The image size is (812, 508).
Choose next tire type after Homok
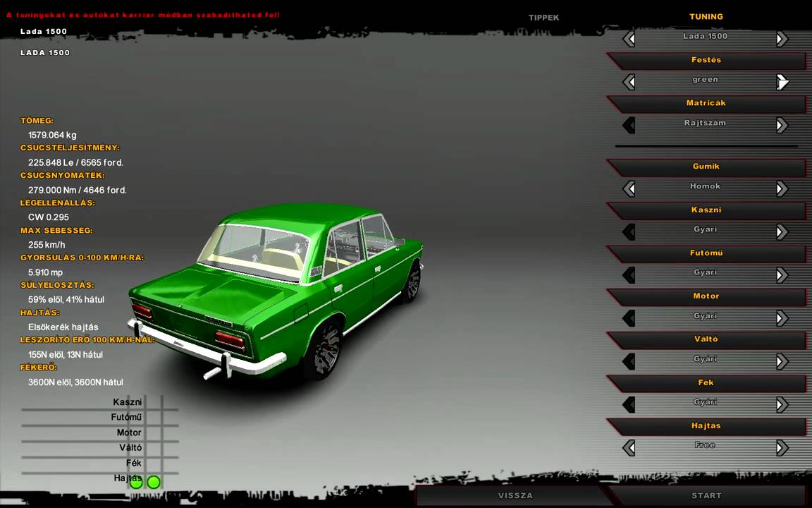pos(782,188)
